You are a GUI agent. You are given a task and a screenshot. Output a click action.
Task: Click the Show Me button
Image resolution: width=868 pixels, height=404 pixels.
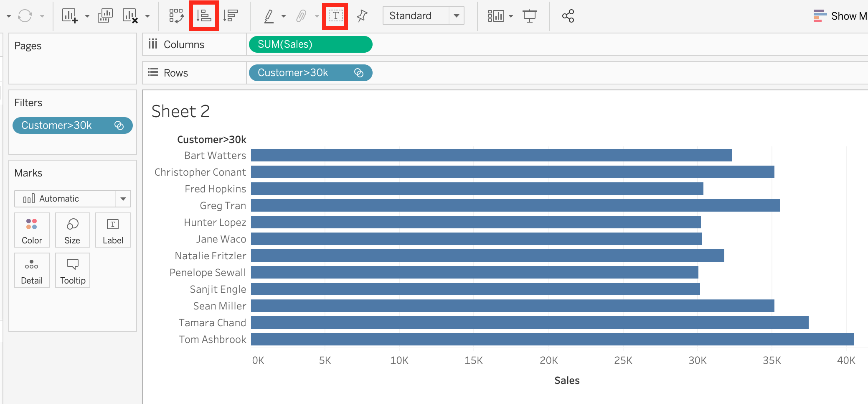click(840, 16)
